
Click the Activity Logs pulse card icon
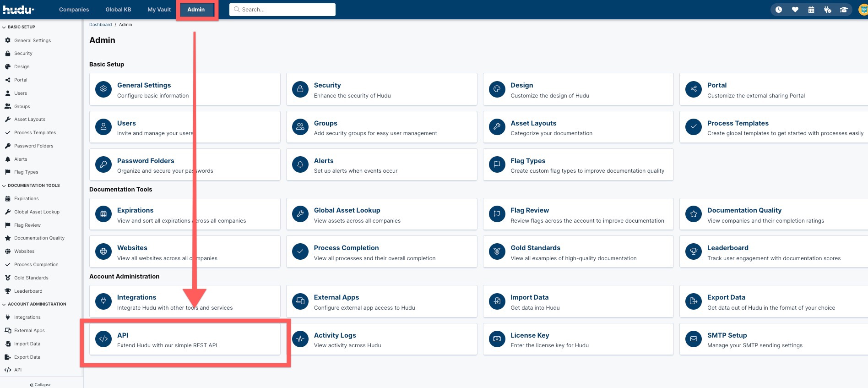[x=300, y=339]
